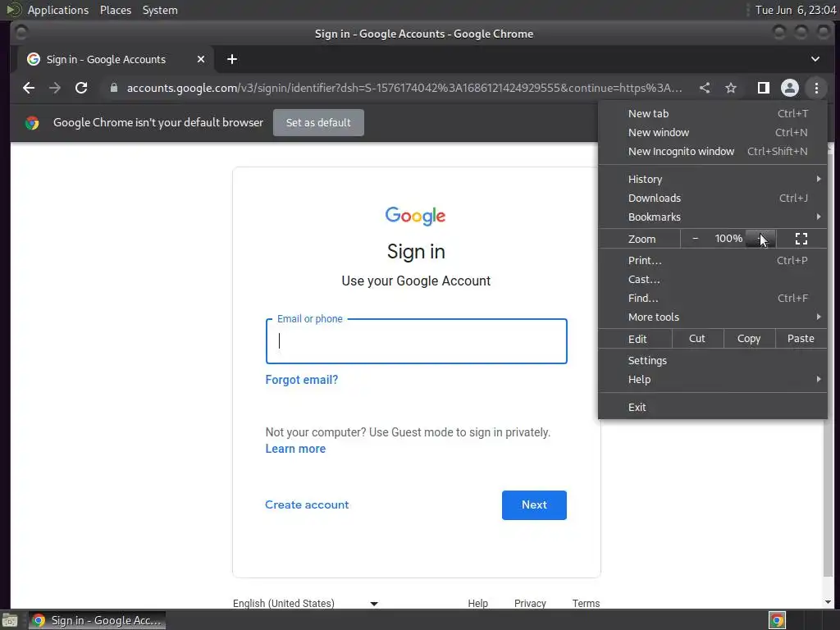Screen dimensions: 840x630
Task: Open a New Incognito window
Action: pos(713,151)
